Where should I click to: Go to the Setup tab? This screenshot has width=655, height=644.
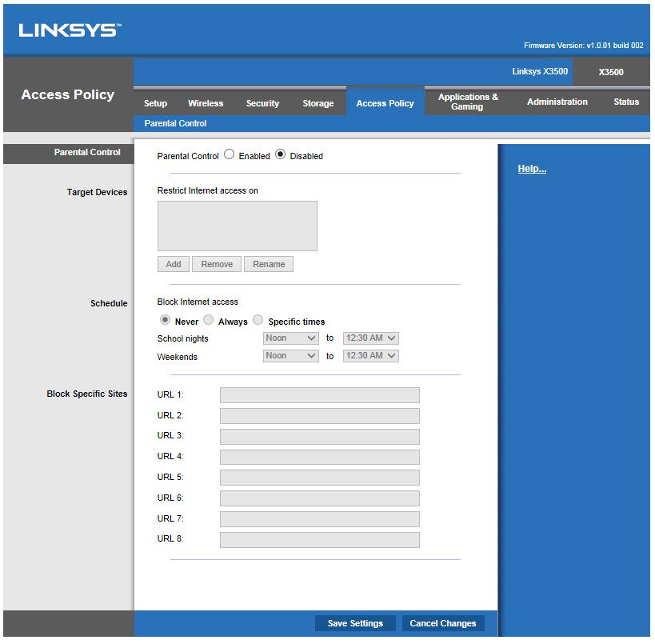[x=155, y=103]
